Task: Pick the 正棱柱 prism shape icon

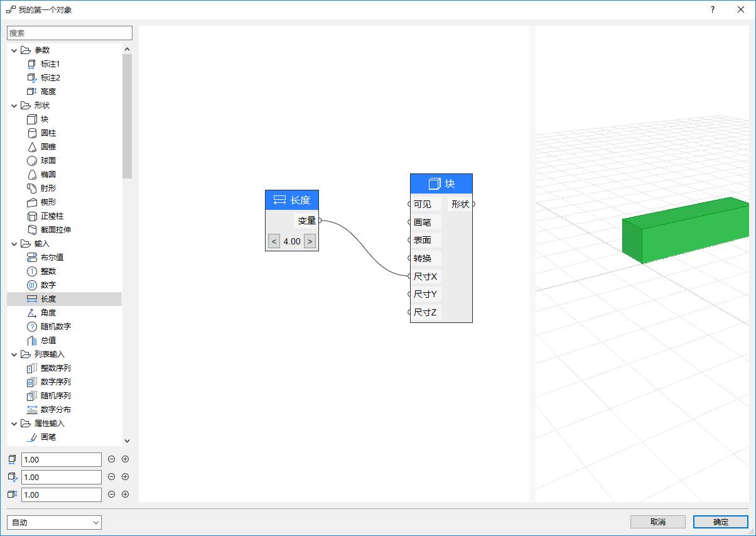Action: coord(32,216)
